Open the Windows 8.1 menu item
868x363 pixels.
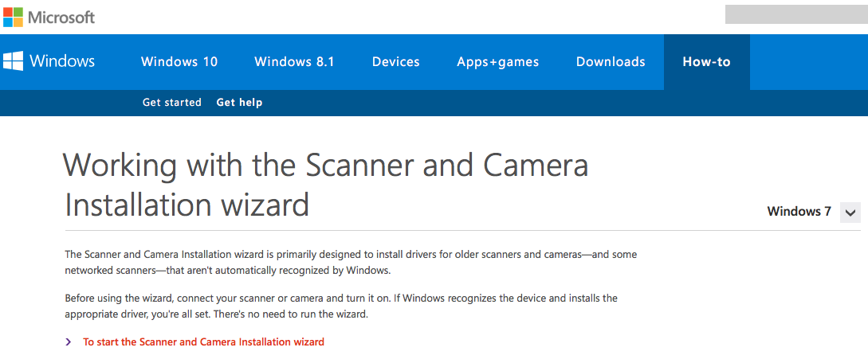pyautogui.click(x=294, y=62)
